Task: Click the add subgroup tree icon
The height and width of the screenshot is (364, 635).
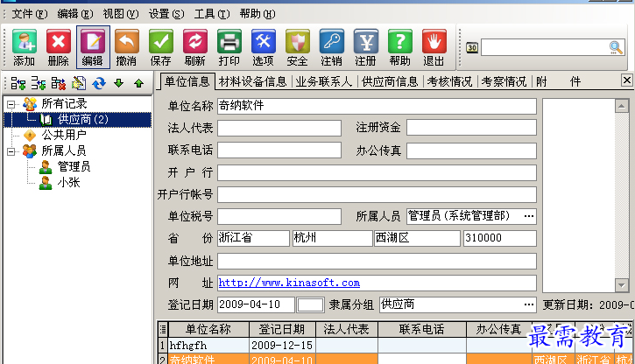Action: (x=38, y=83)
